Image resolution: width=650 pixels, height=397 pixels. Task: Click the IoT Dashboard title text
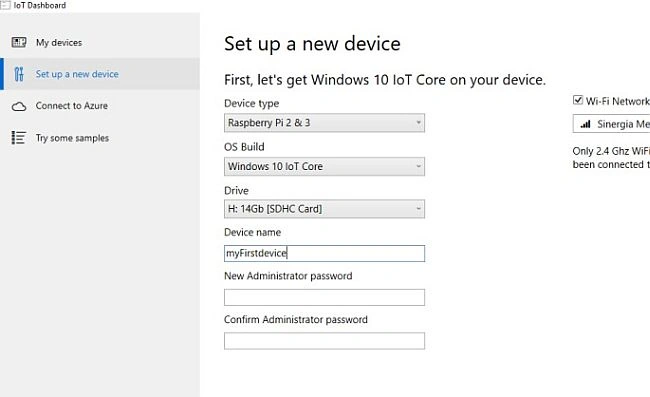point(40,5)
